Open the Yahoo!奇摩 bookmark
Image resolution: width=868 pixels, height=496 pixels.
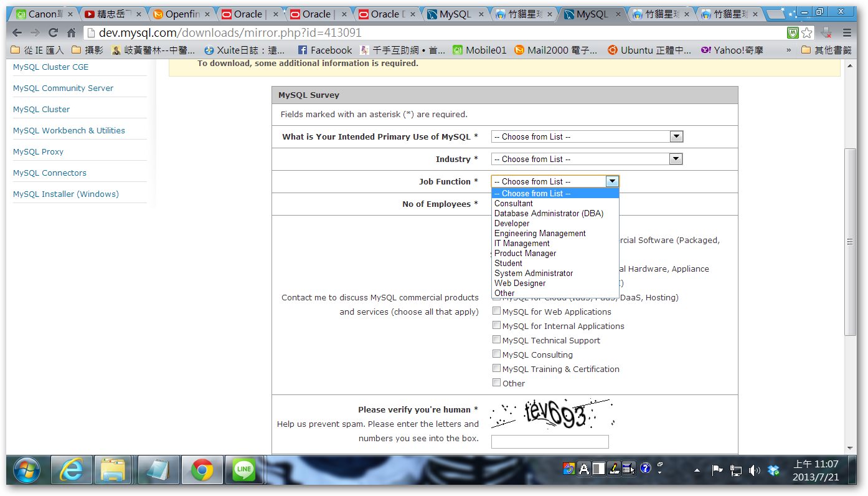tap(732, 50)
